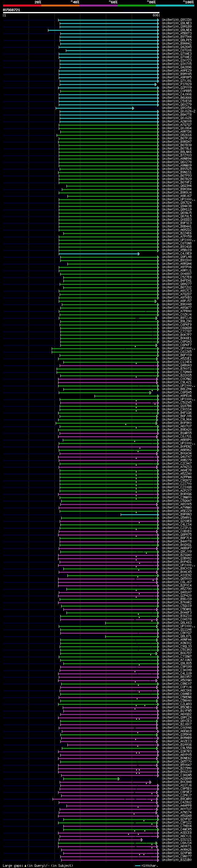Click the red 20% identity legend segment

(22, 6)
